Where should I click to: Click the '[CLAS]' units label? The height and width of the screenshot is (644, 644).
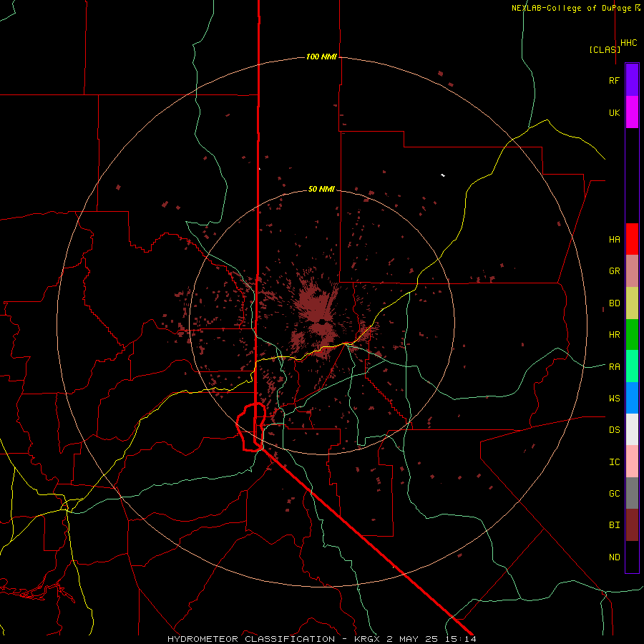[x=605, y=49]
